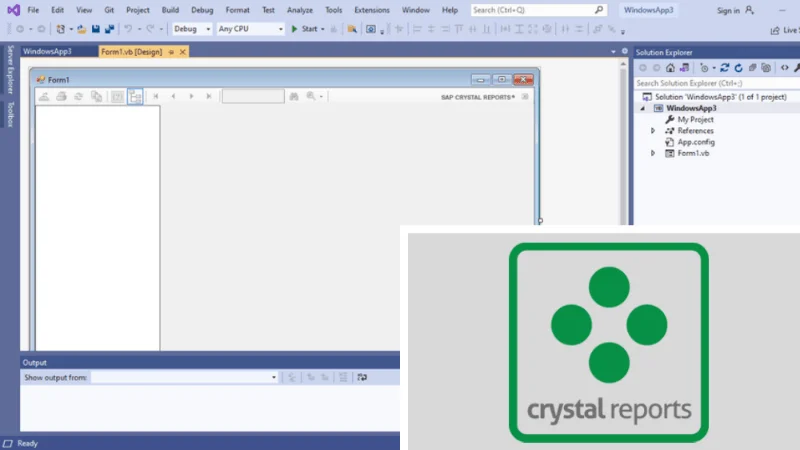Open the Undo history dropdown arrow

[x=139, y=29]
